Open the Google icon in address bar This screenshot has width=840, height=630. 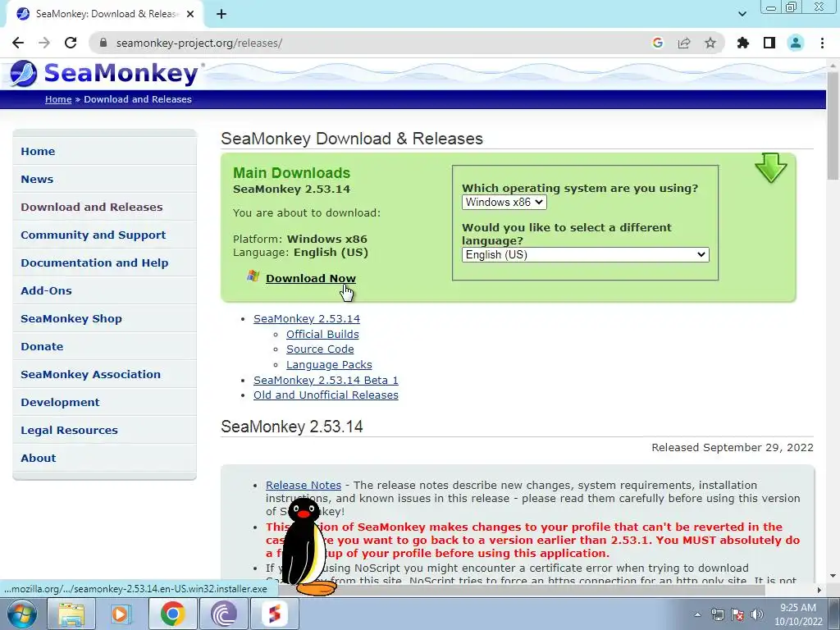[658, 43]
